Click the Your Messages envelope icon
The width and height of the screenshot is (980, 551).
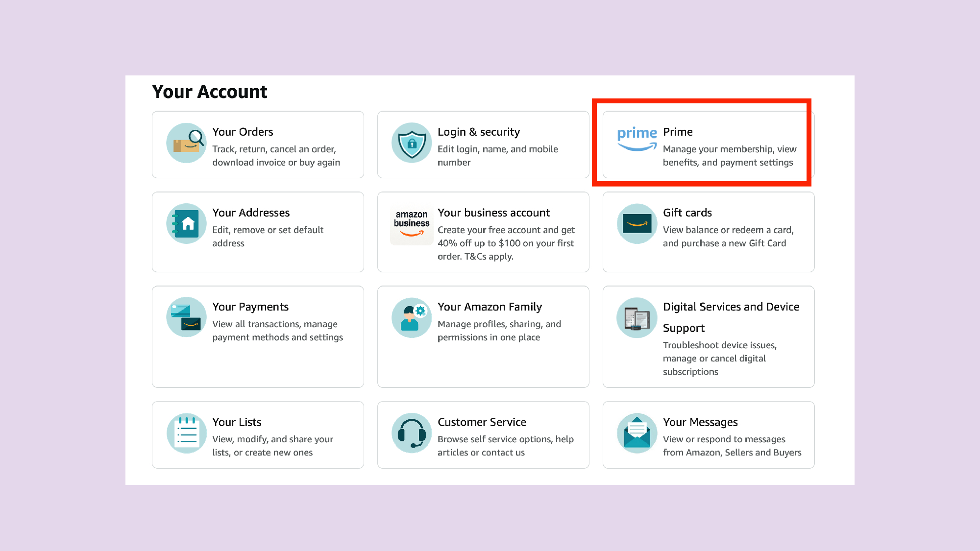[637, 433]
